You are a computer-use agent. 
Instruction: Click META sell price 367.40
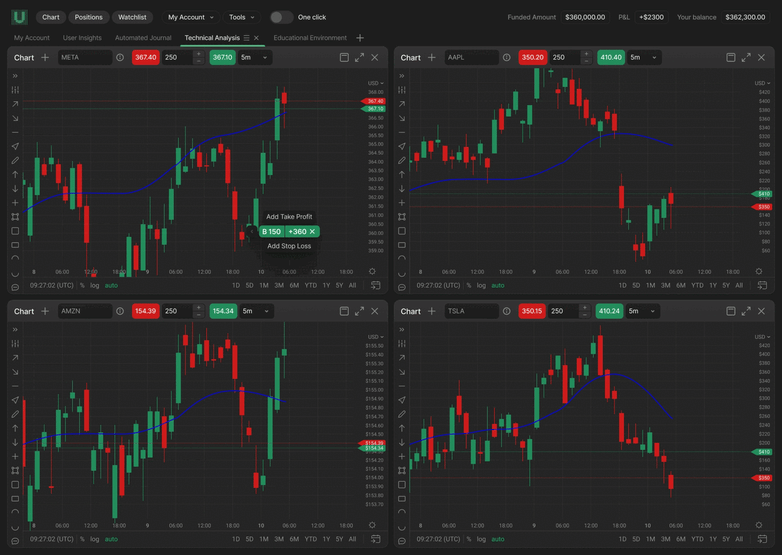pos(145,57)
